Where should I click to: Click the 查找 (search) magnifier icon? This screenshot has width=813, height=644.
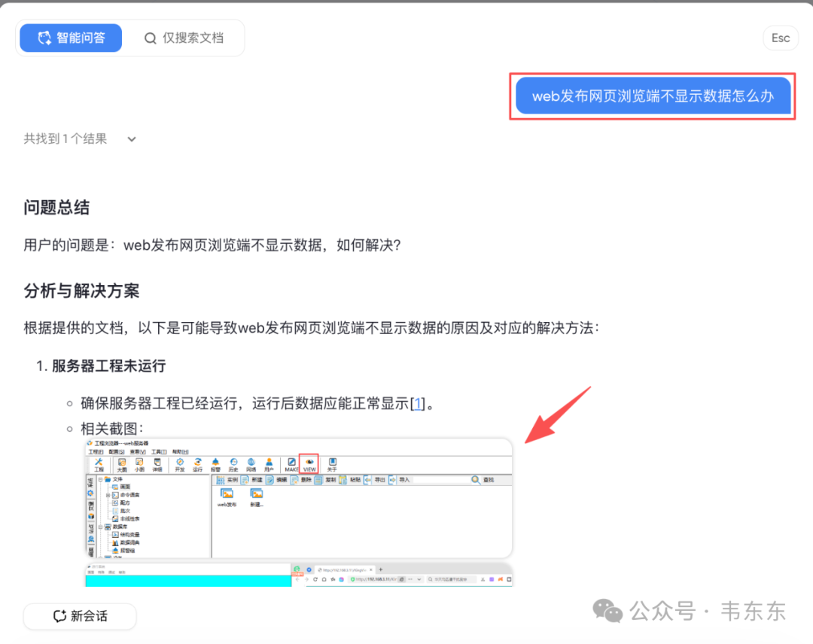point(474,479)
